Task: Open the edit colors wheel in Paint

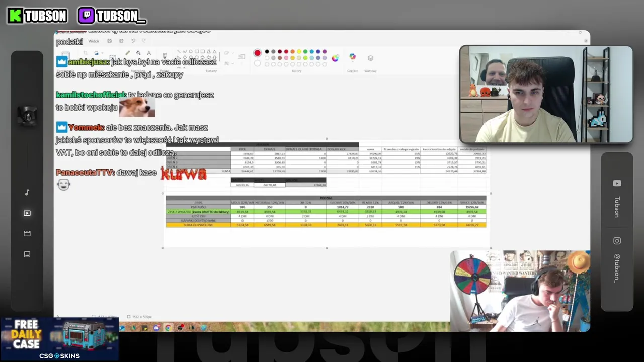Action: [x=335, y=58]
